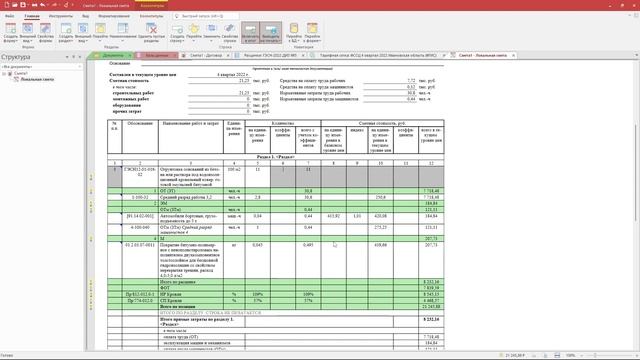The image size is (640, 360).
Task: Click the quick launch search field
Action: [x=206, y=16]
